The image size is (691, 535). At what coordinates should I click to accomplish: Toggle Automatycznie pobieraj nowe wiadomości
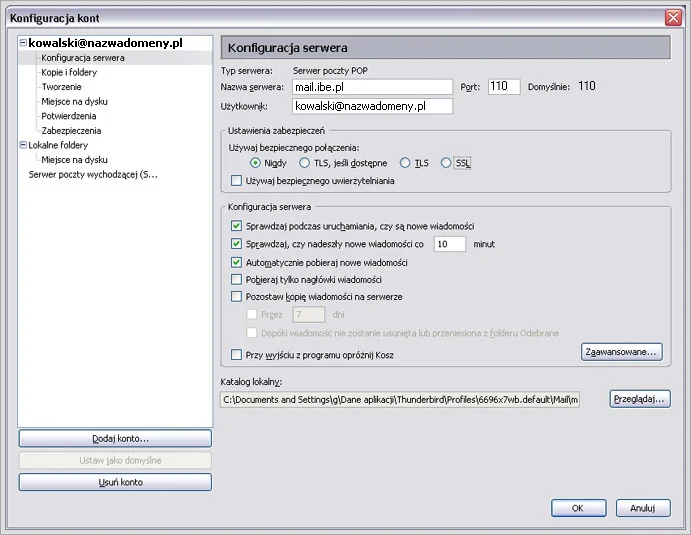pos(237,262)
